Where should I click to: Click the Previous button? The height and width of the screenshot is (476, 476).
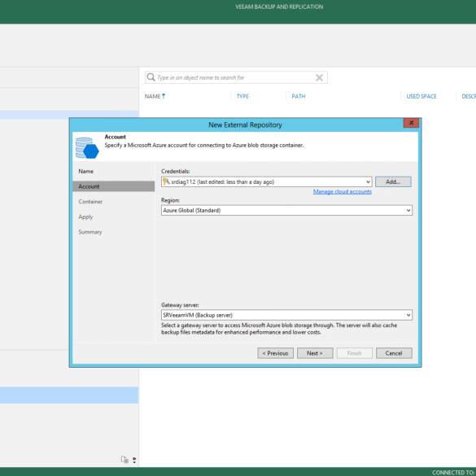tap(275, 353)
